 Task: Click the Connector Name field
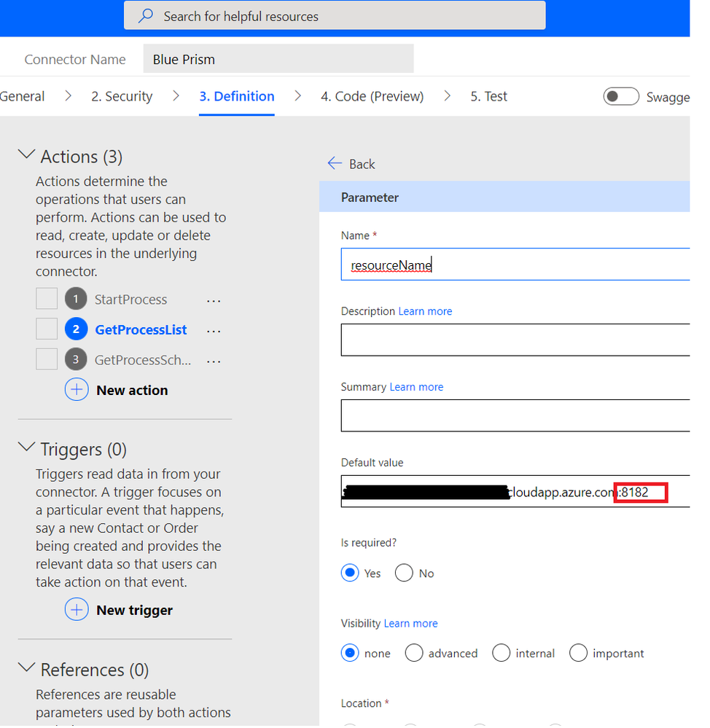pyautogui.click(x=278, y=59)
